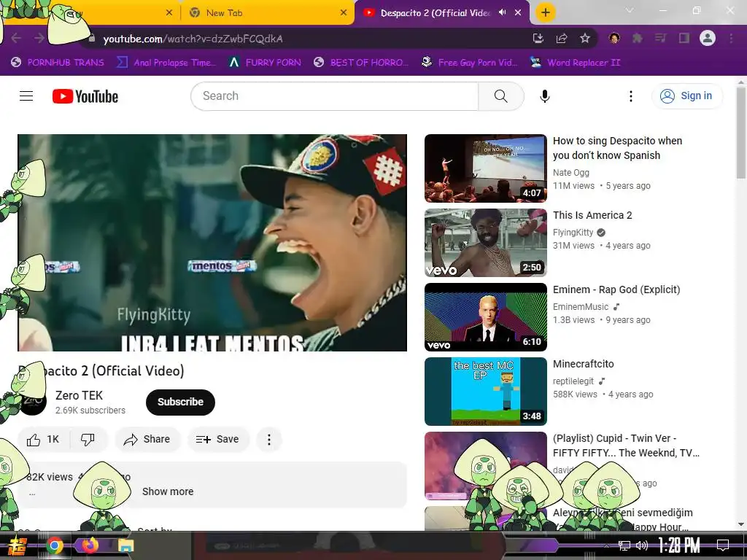Install app icon in address bar
747x560 pixels.
[x=538, y=39]
